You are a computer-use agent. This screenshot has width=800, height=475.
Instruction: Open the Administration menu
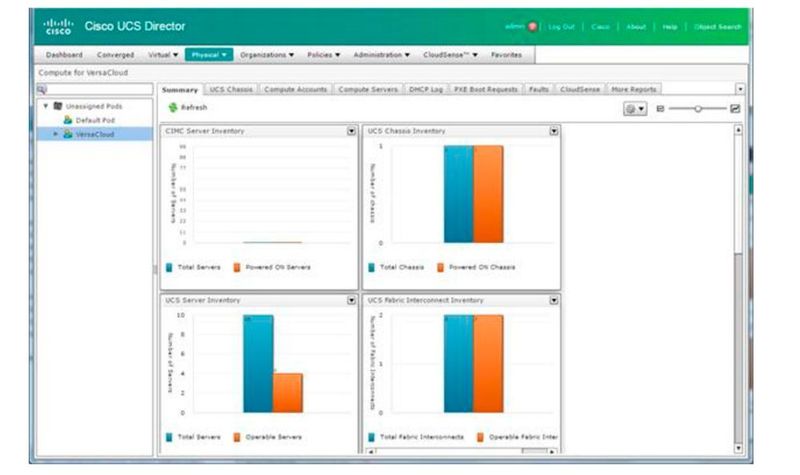pyautogui.click(x=382, y=55)
